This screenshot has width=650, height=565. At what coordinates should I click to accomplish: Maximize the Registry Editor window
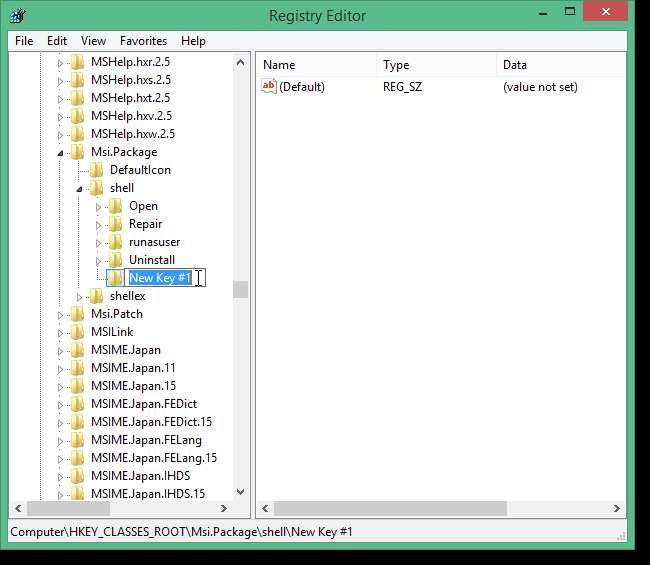pyautogui.click(x=570, y=12)
